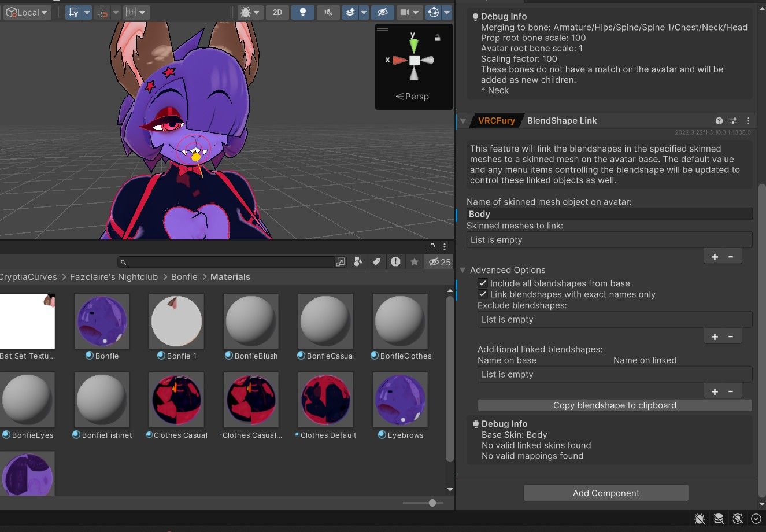Select the Bonfie 1 material
766x532 pixels.
point(176,321)
